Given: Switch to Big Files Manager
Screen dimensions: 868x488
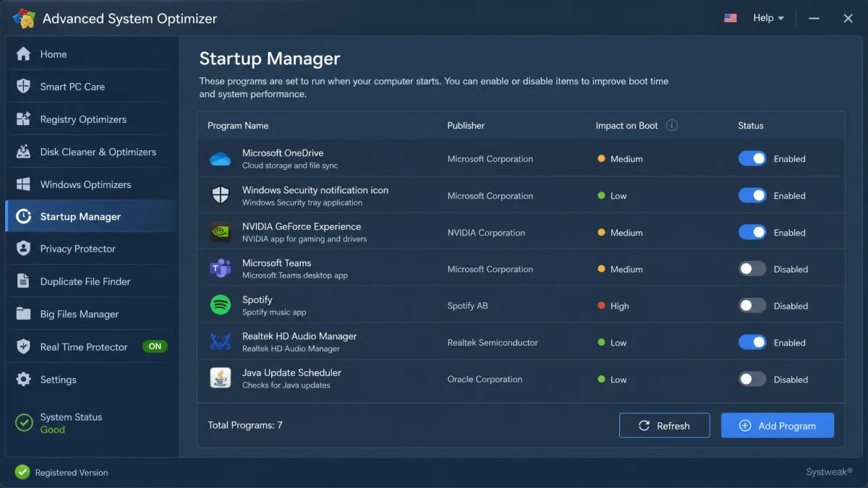Looking at the screenshot, I should pos(91,314).
